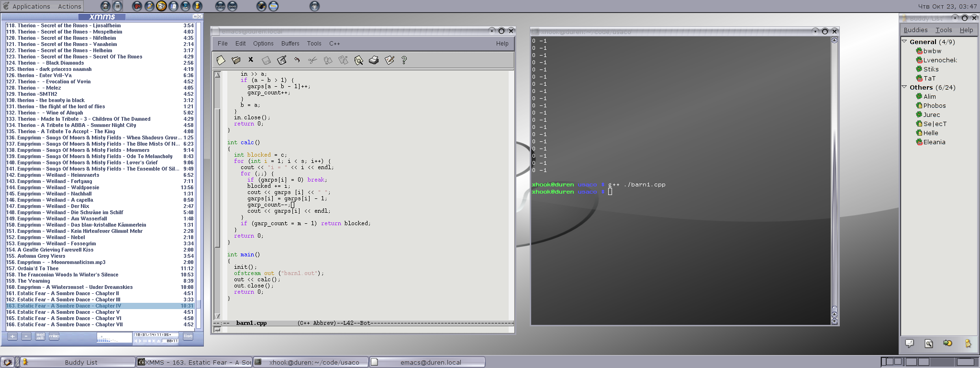This screenshot has height=368, width=980.
Task: Open the Applications panel menu
Action: click(31, 6)
